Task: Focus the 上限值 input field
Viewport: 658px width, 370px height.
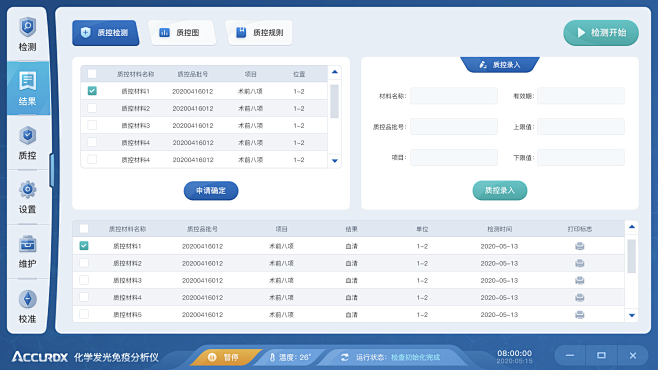Action: pyautogui.click(x=581, y=127)
